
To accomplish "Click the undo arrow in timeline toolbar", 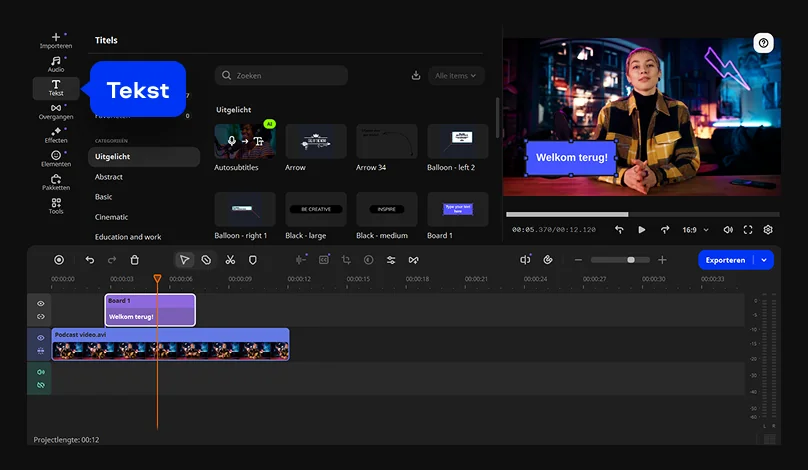I will coord(90,260).
